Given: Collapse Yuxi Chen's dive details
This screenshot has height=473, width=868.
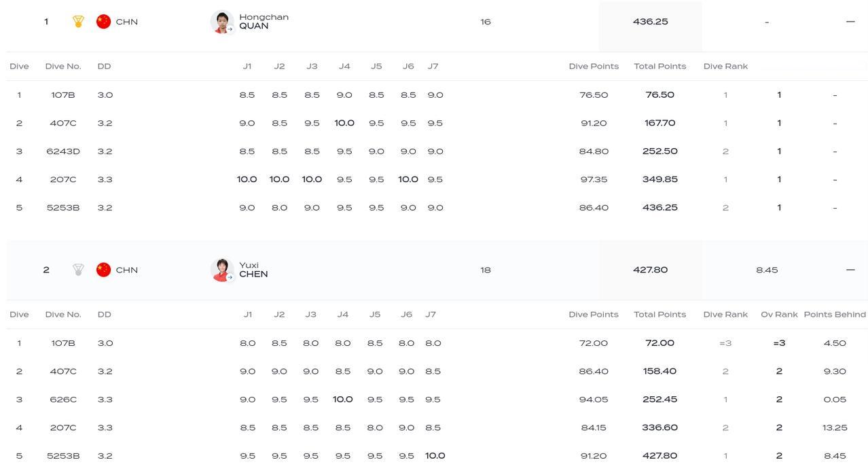Looking at the screenshot, I should 850,270.
